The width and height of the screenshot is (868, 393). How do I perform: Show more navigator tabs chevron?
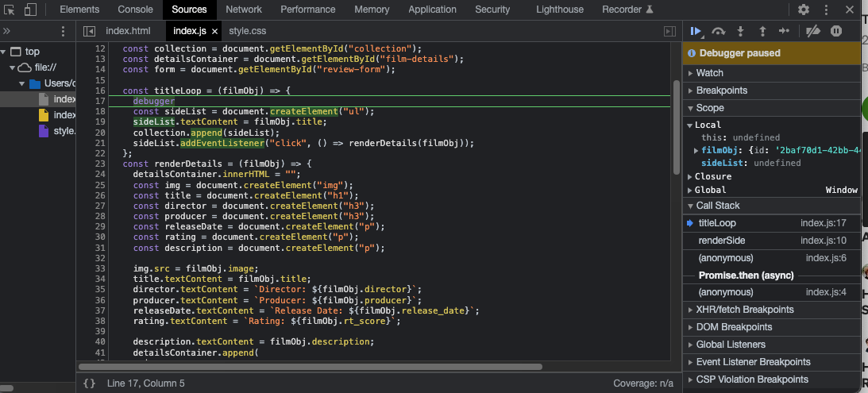click(x=6, y=31)
